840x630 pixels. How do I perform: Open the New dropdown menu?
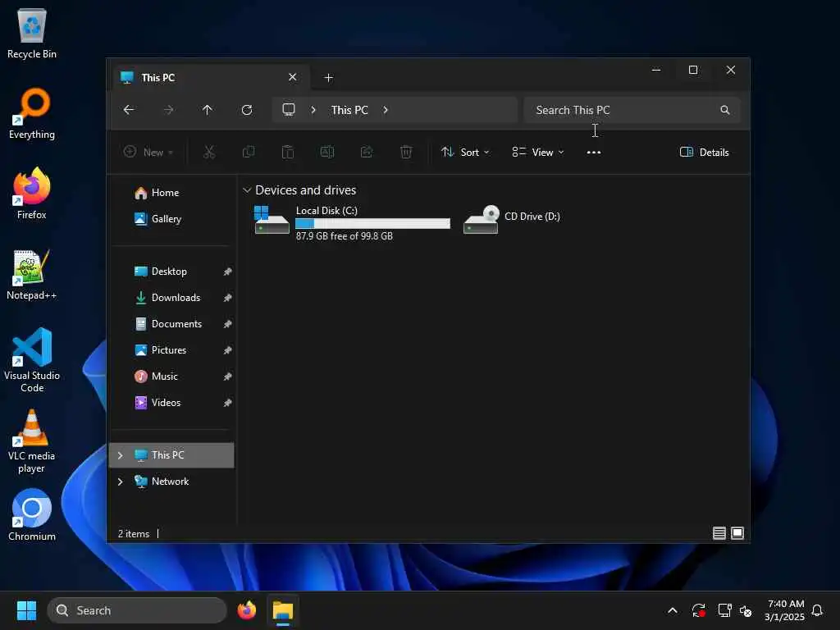148,152
